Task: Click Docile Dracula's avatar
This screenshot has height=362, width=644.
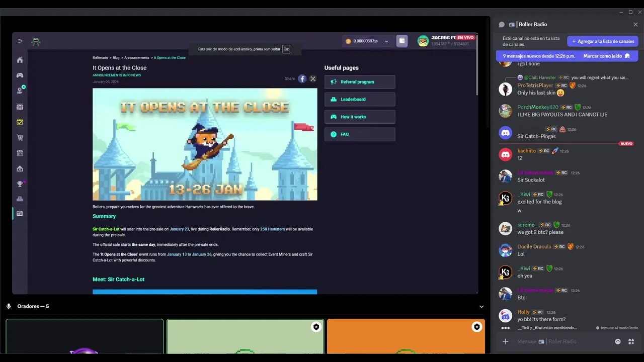Action: pyautogui.click(x=505, y=250)
